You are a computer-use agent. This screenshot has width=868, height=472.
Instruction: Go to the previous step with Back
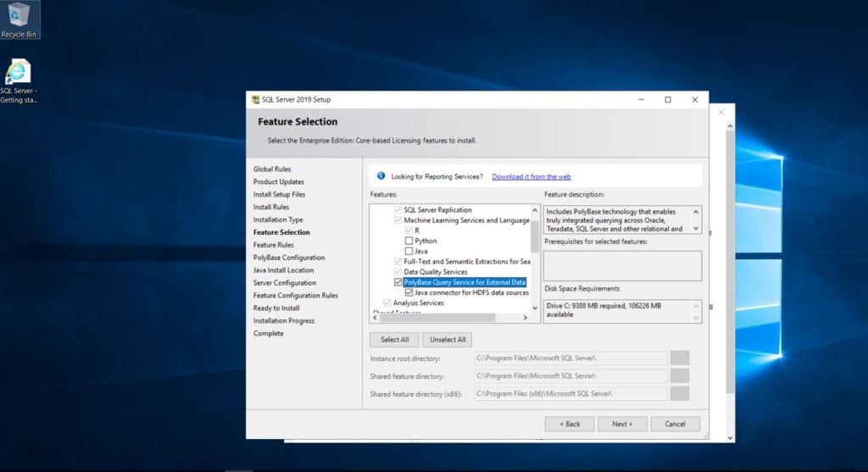[569, 424]
